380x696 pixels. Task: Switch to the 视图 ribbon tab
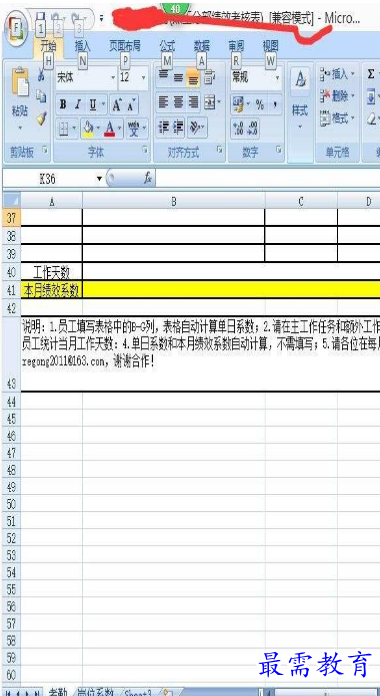coord(270,45)
